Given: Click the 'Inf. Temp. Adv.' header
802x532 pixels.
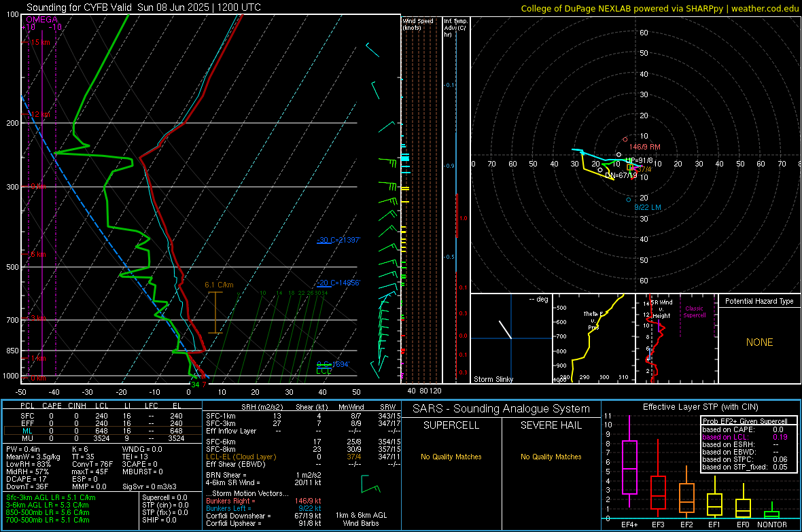Looking at the screenshot, I should point(455,28).
